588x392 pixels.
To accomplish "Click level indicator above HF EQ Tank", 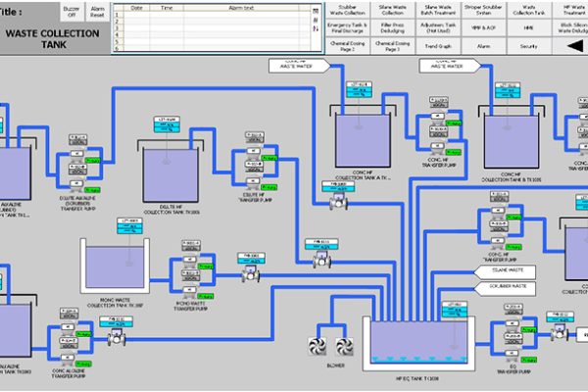I will [x=455, y=310].
